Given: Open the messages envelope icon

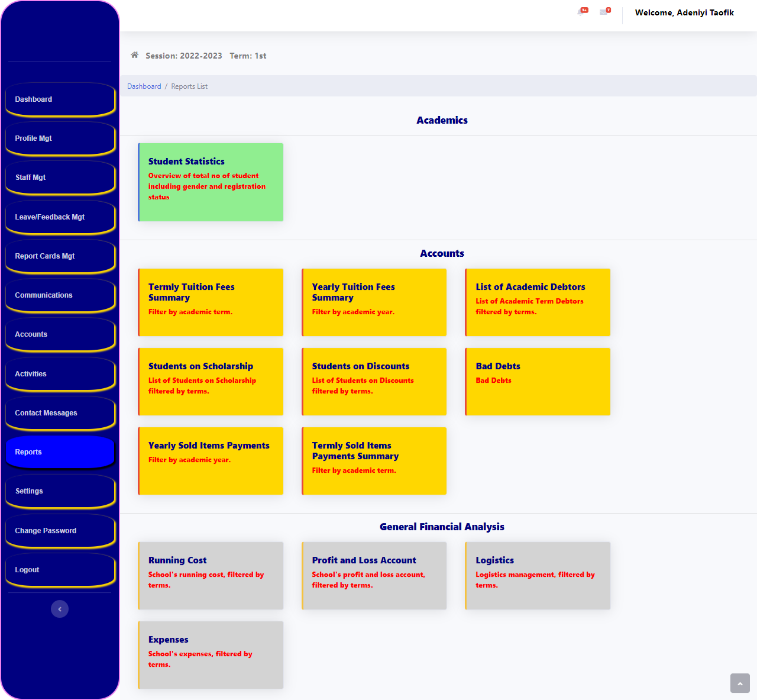Looking at the screenshot, I should [x=604, y=12].
